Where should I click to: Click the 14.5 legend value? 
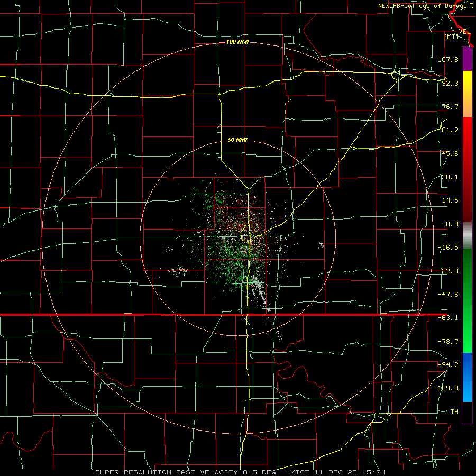(450, 200)
